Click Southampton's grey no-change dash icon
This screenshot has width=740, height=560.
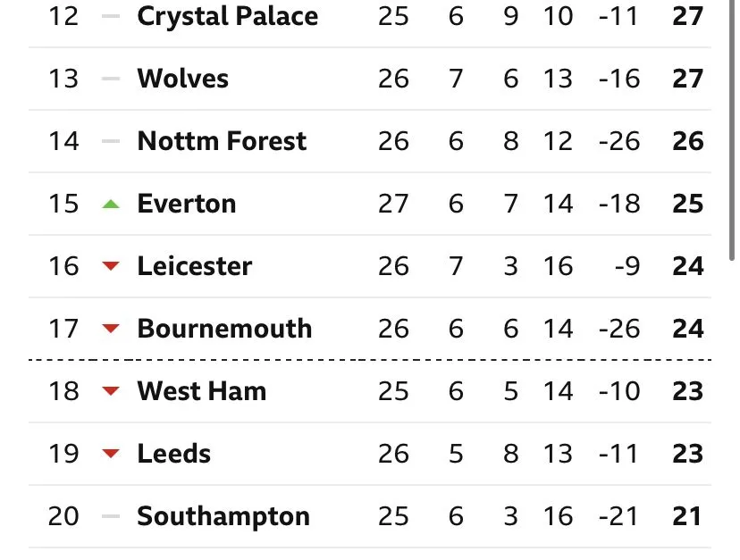coord(111,516)
